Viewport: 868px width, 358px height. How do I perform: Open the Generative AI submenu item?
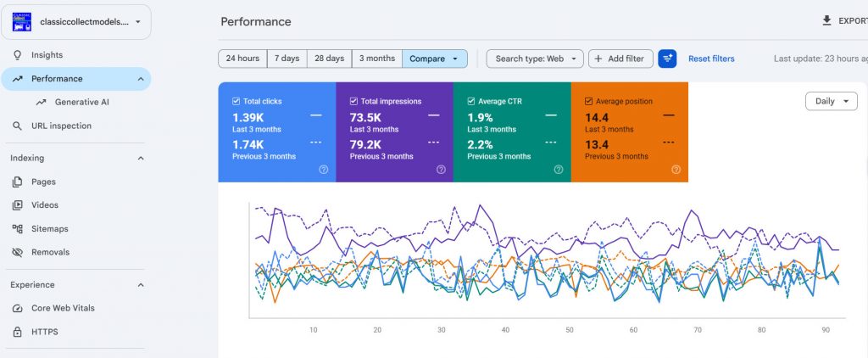(82, 102)
